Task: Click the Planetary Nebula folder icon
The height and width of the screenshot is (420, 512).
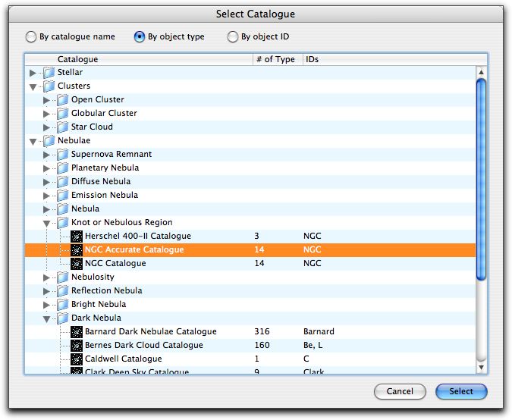Action: [63, 168]
